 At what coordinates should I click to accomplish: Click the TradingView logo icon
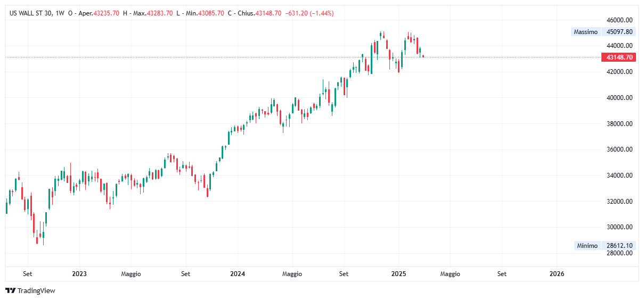tap(10, 290)
